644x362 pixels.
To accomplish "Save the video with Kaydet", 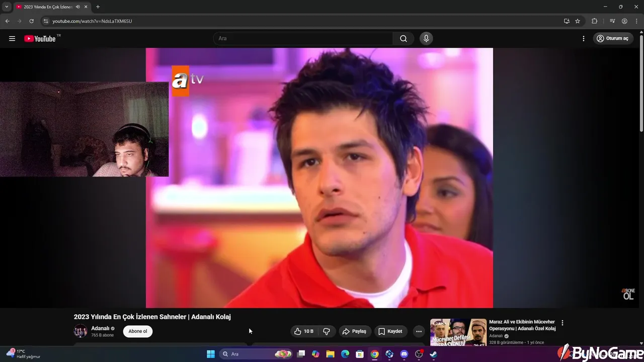I will [x=390, y=331].
